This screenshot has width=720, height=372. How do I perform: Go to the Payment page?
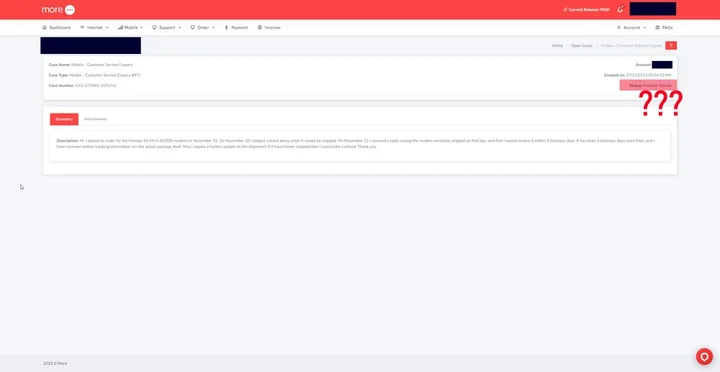coord(236,28)
